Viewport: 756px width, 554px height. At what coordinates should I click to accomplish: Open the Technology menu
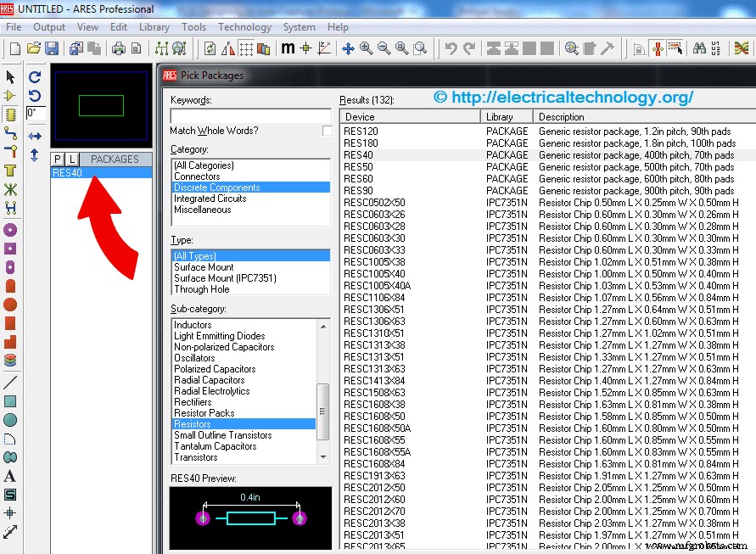(244, 27)
